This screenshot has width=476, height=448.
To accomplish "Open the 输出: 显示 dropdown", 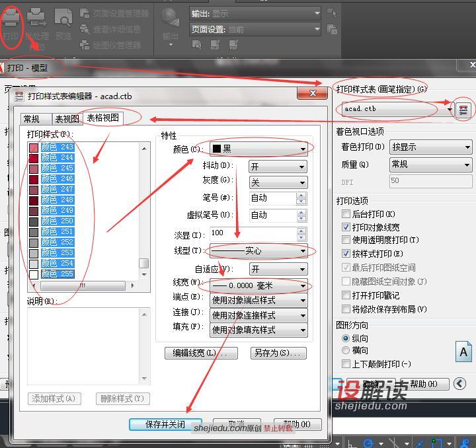I will point(255,14).
